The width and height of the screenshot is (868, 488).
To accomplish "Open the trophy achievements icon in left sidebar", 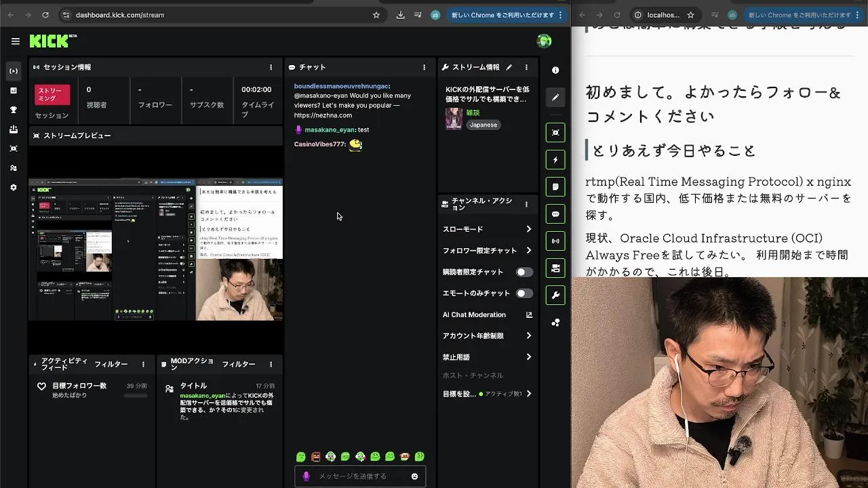I will tap(14, 110).
